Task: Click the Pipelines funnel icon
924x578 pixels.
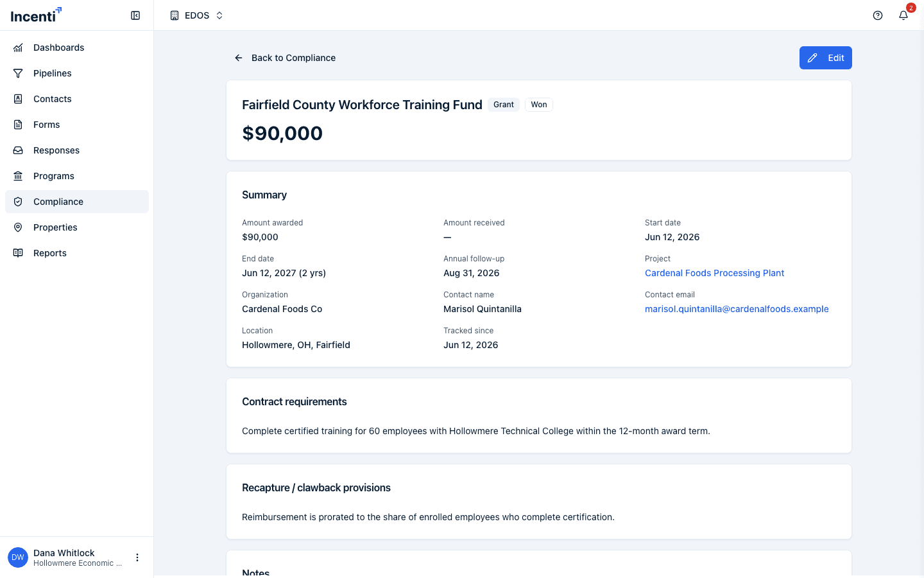Action: point(18,73)
